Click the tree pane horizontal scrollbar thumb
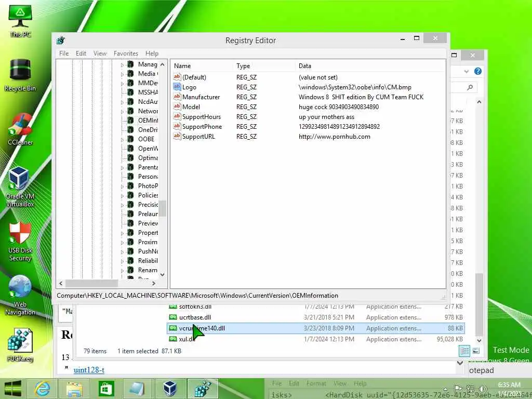 pyautogui.click(x=91, y=283)
